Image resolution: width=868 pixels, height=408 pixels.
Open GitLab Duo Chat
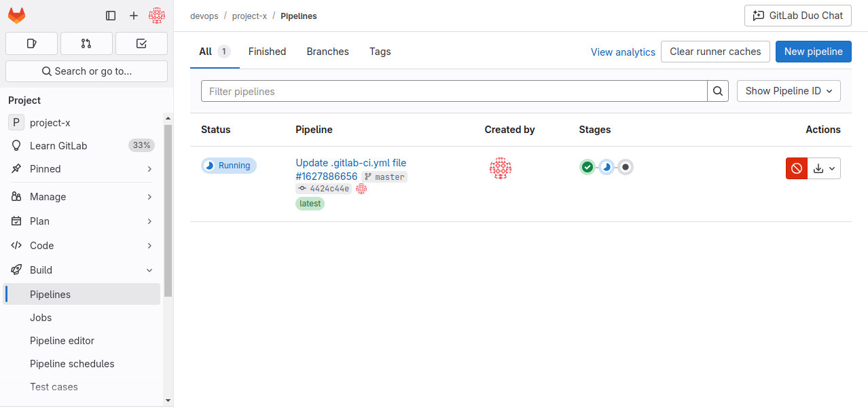pos(798,16)
